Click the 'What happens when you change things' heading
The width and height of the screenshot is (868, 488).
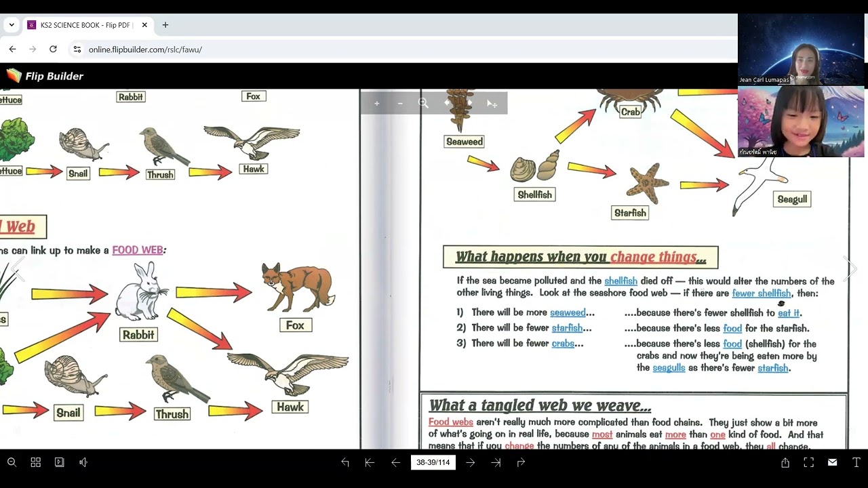point(580,257)
